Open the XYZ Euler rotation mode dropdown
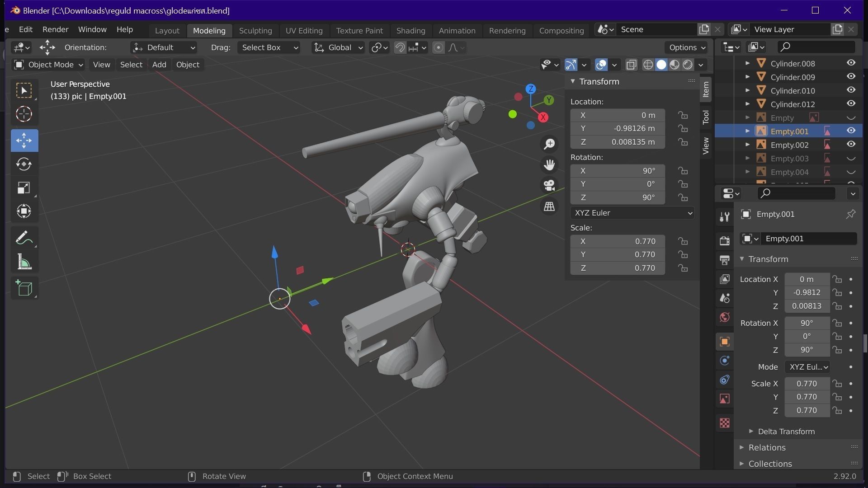 tap(632, 213)
